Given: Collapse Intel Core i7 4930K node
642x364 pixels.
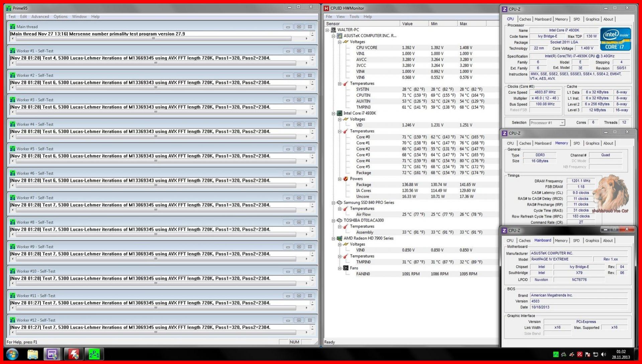Looking at the screenshot, I should 334,113.
